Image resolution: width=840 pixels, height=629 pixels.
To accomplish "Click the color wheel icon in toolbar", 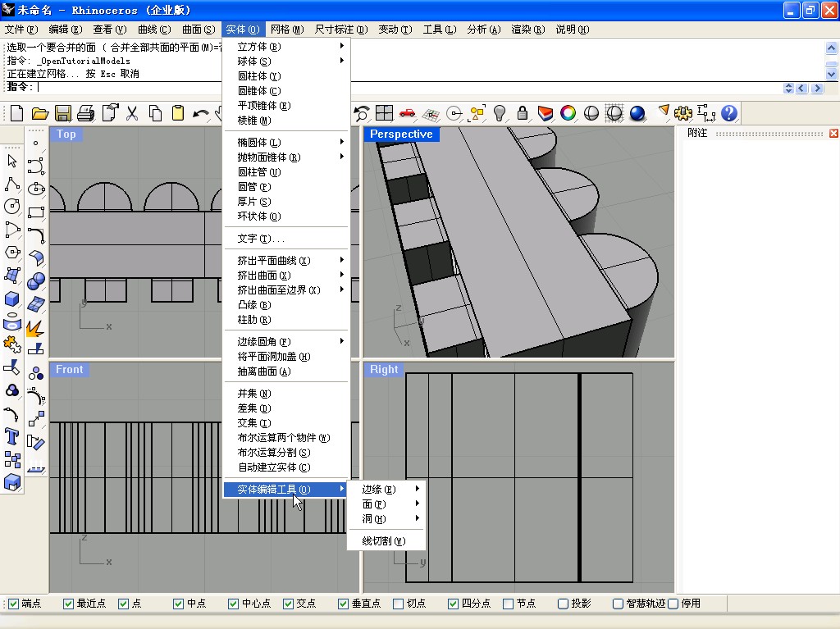I will click(568, 113).
